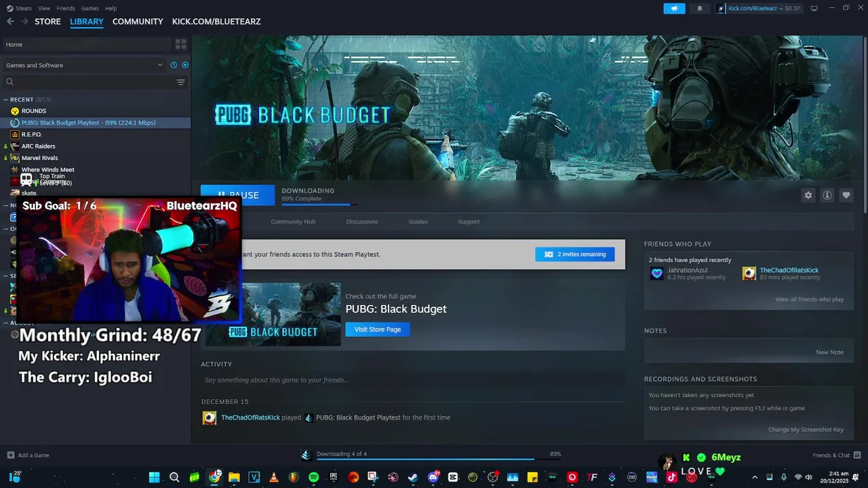Visit Store Page for PUBG: Black Budget
The image size is (868, 488).
click(x=378, y=329)
